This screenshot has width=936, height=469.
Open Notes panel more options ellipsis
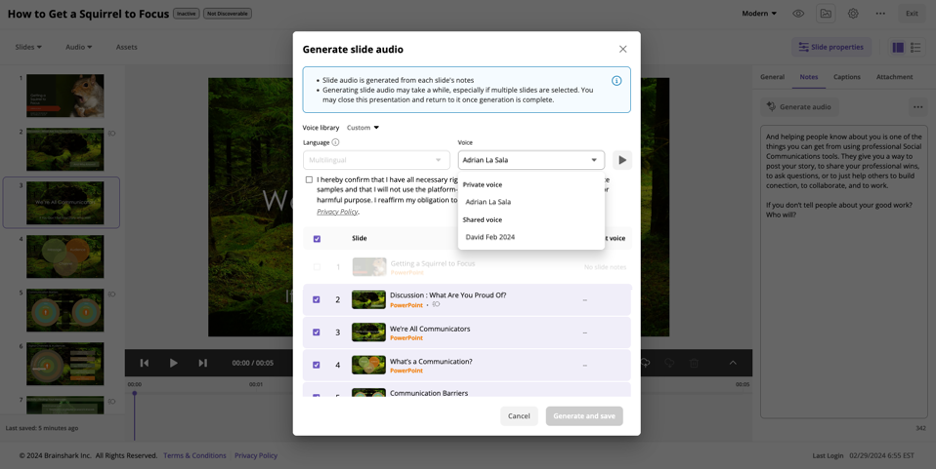(x=917, y=107)
